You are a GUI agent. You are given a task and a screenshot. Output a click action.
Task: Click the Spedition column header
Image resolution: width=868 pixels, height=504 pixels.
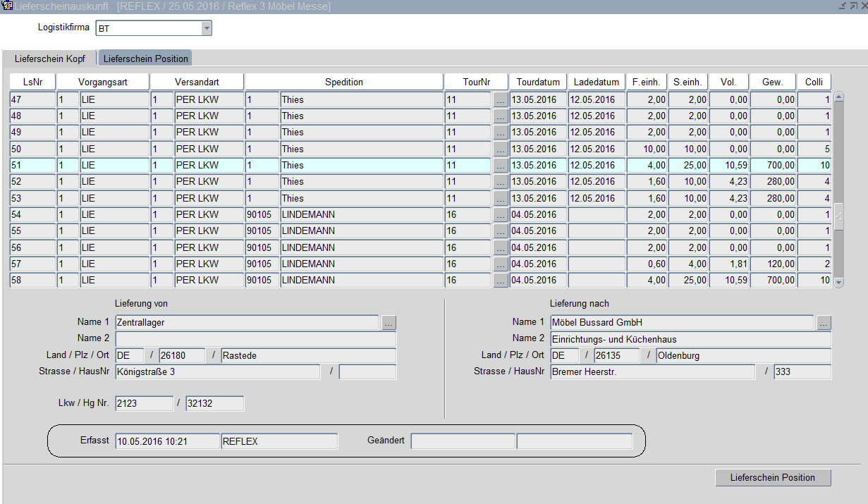[343, 82]
